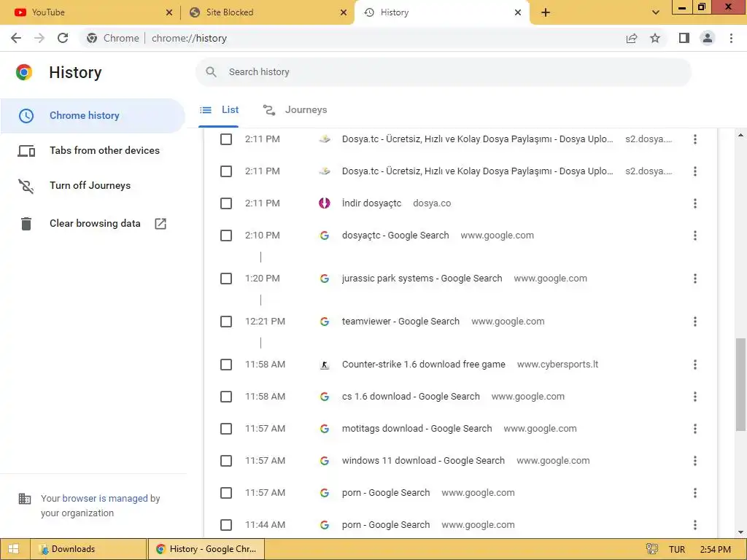Open the tab search dropdown chevron
The image size is (747, 560).
tap(656, 12)
